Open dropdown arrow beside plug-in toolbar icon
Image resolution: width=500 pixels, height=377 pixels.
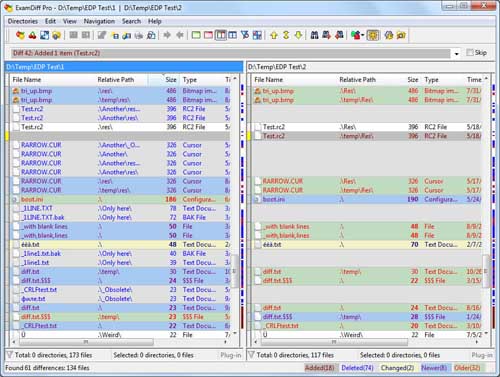click(x=362, y=35)
